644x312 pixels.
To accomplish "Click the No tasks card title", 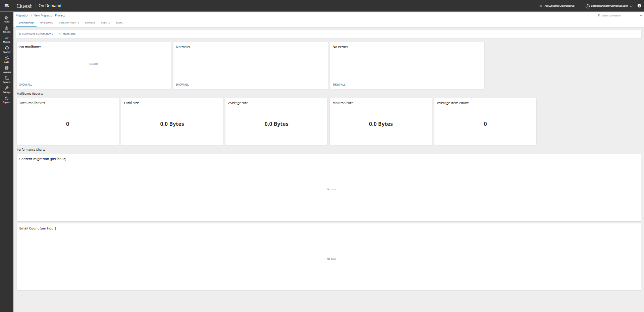I will [x=183, y=47].
